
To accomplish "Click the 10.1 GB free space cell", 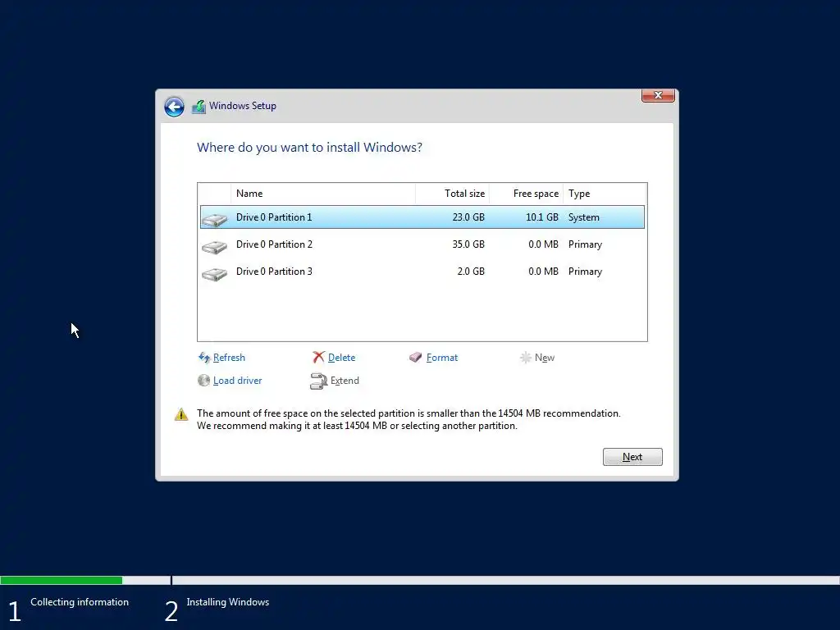I will tap(542, 217).
